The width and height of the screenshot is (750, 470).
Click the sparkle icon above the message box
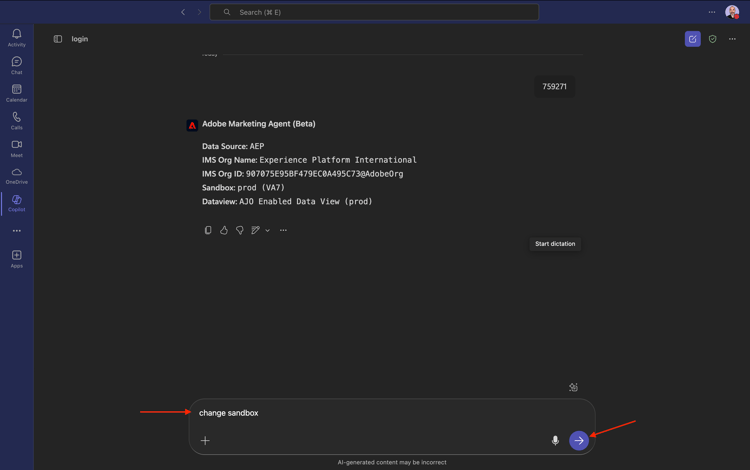(573, 387)
